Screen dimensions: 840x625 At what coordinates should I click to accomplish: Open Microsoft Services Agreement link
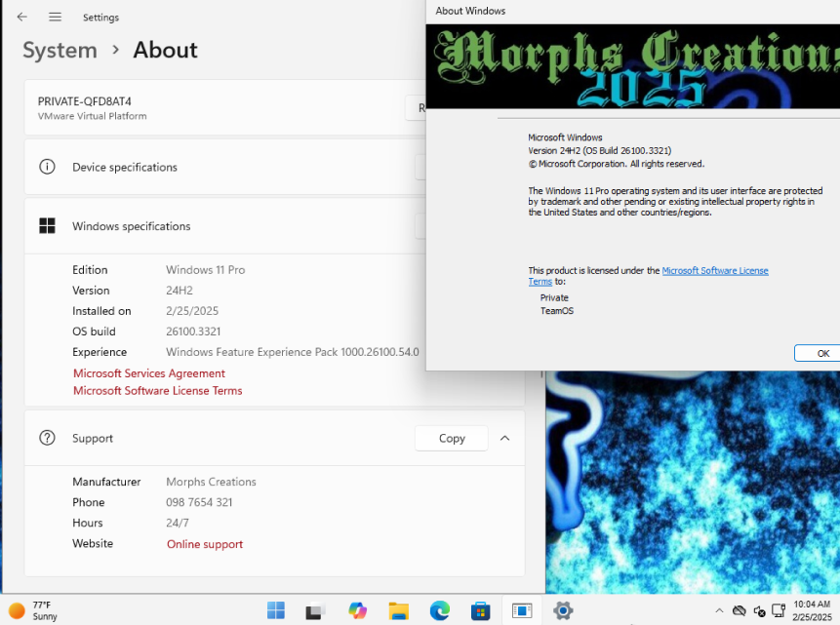[149, 373]
